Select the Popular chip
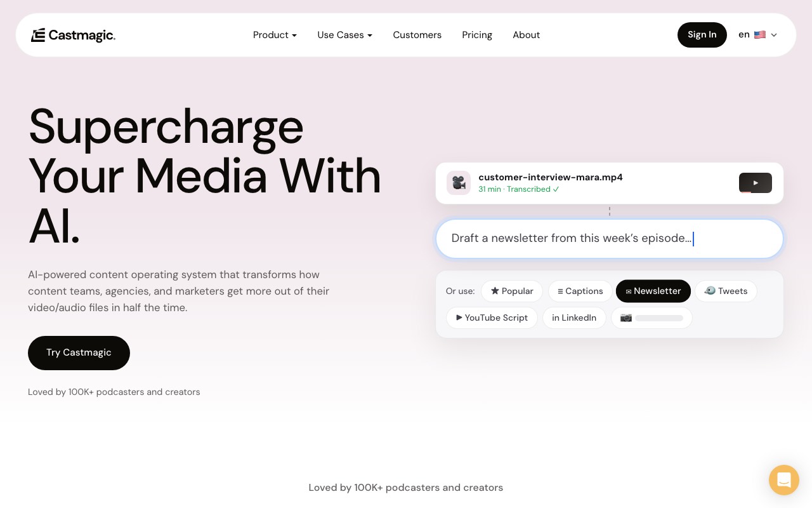The image size is (812, 508). 512,291
